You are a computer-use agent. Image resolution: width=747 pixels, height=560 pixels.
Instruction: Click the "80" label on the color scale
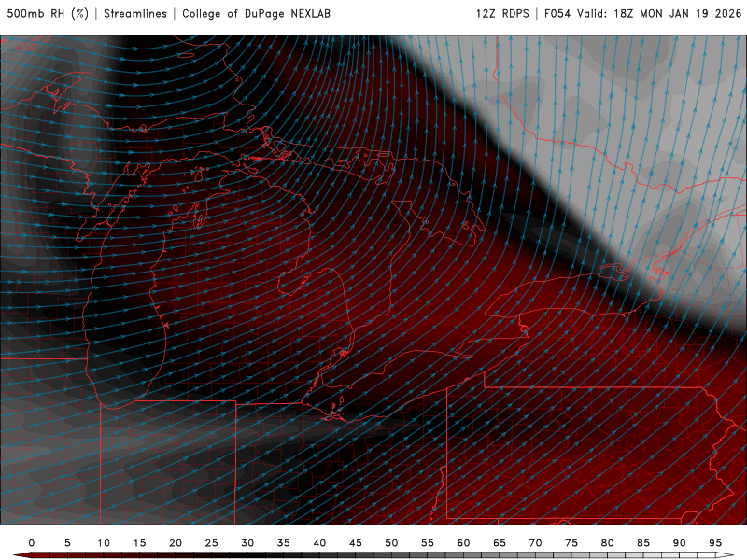(x=608, y=543)
